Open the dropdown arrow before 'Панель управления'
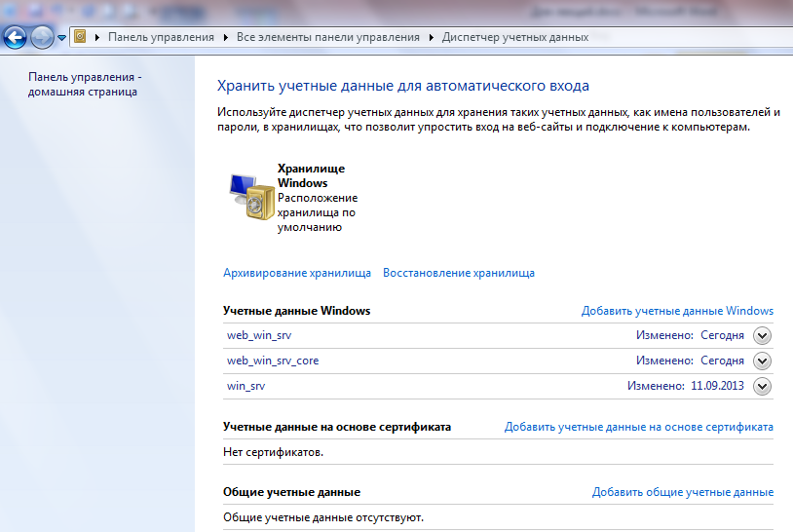The image size is (793, 532). click(97, 37)
